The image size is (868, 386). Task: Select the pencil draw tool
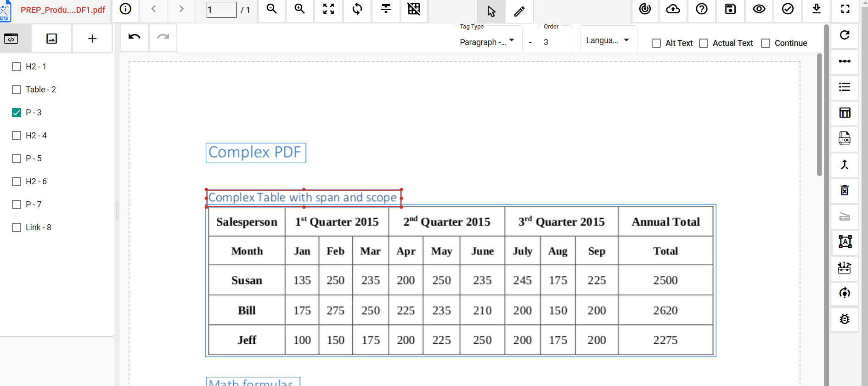coord(519,11)
